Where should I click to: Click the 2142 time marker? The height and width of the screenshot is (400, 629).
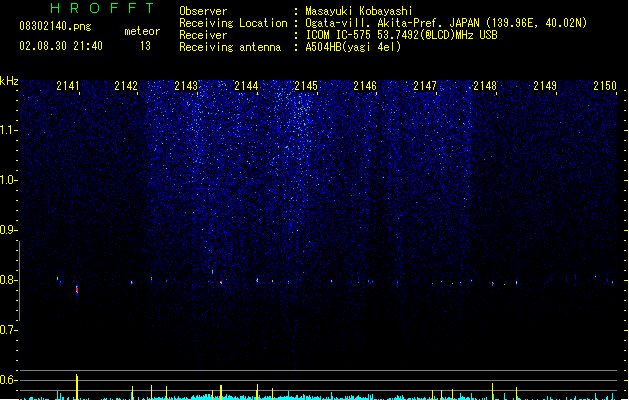126,86
